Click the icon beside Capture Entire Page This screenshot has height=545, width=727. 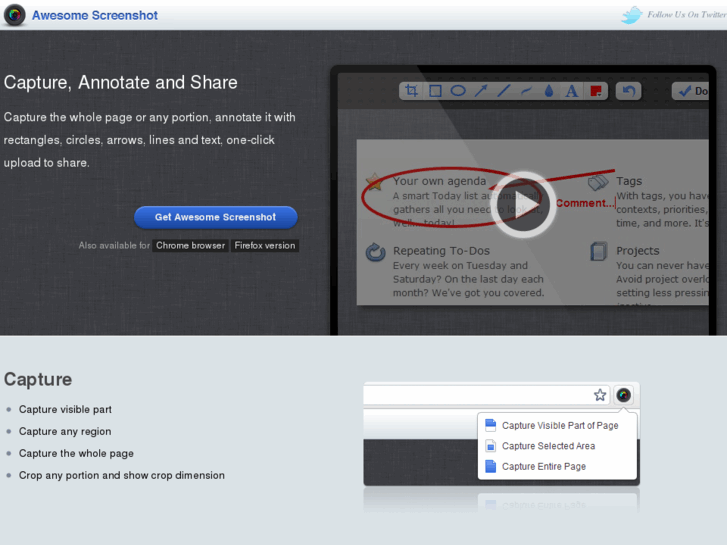tap(491, 466)
